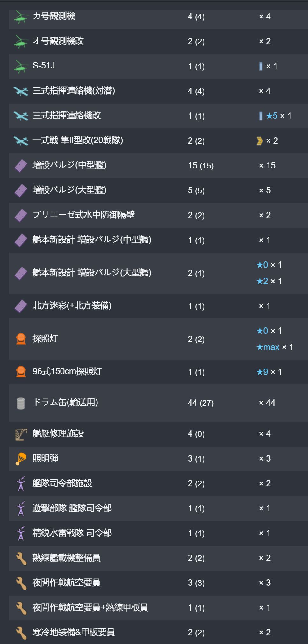
Task: Click the wrench icon beside 熟練艦載機整備員
Action: click(21, 558)
